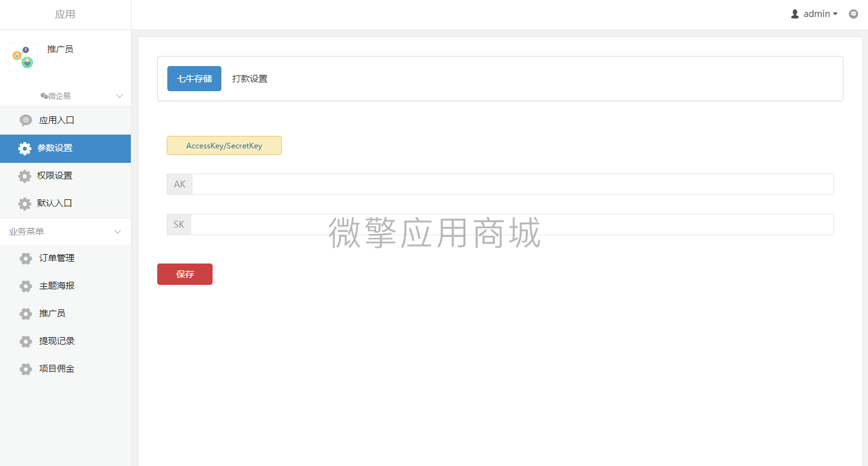The width and height of the screenshot is (868, 466).
Task: Open the admin dropdown menu
Action: [821, 14]
